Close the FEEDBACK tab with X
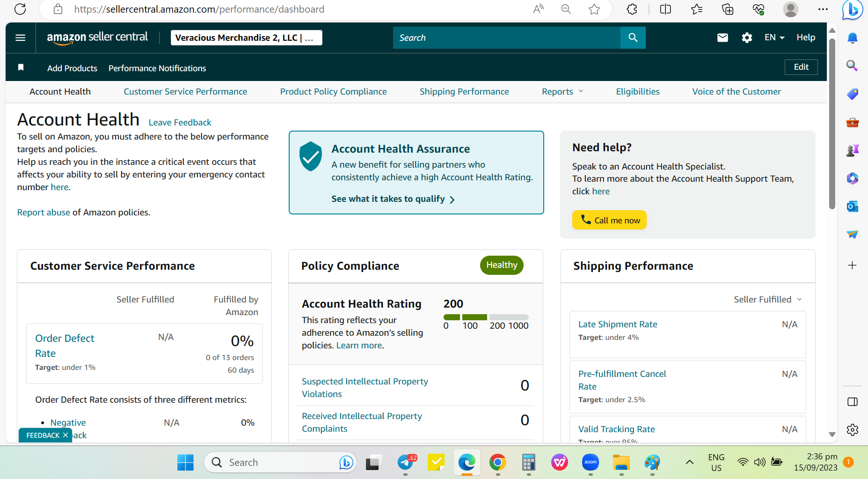 point(66,435)
